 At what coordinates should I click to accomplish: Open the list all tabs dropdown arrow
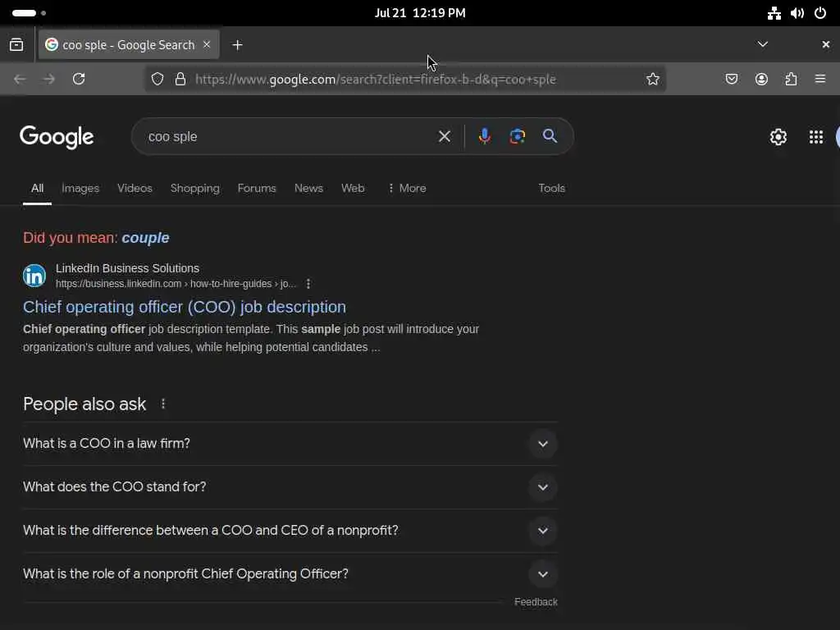pos(763,44)
